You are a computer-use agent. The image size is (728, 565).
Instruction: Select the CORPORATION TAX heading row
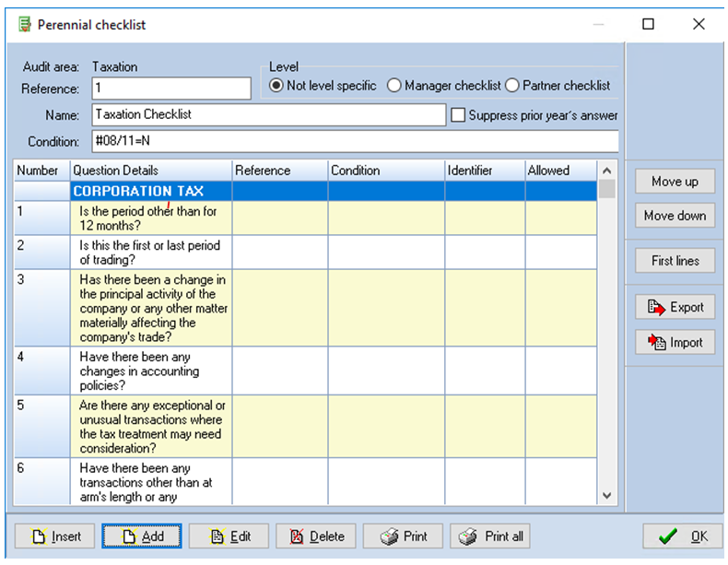306,191
